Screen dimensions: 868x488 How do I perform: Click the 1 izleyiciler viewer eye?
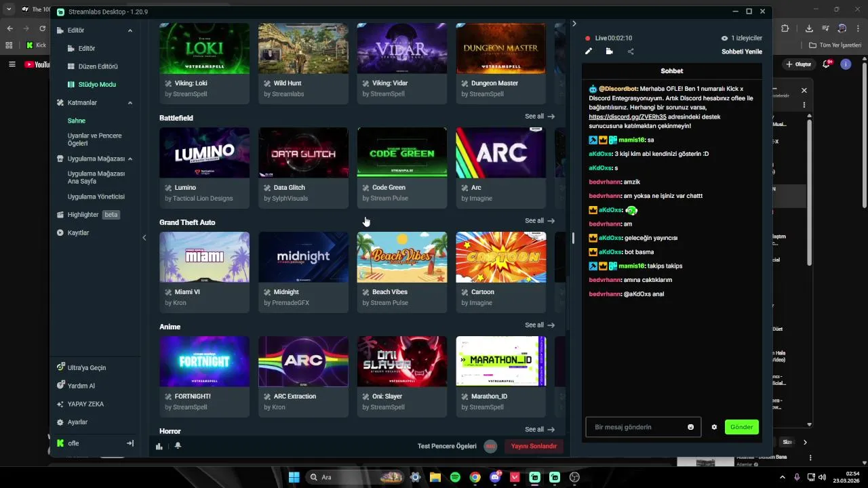(x=724, y=39)
